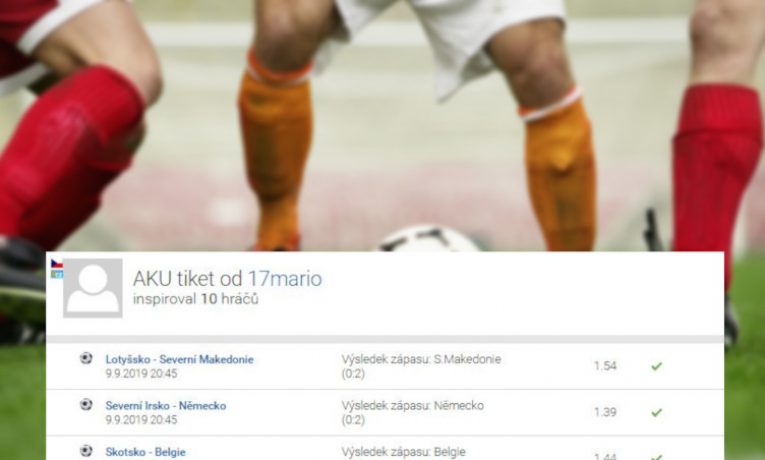Click green checkmark for 1.54 odds row
This screenshot has height=460, width=765.
[657, 366]
